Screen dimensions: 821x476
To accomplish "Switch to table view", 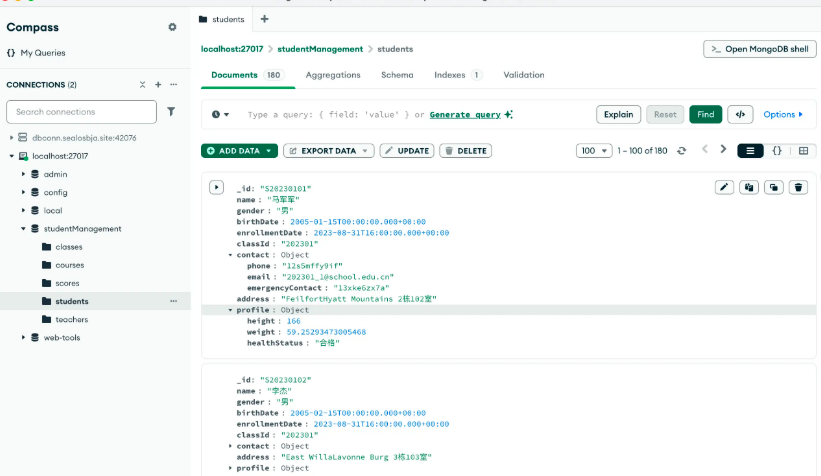I will (x=803, y=151).
